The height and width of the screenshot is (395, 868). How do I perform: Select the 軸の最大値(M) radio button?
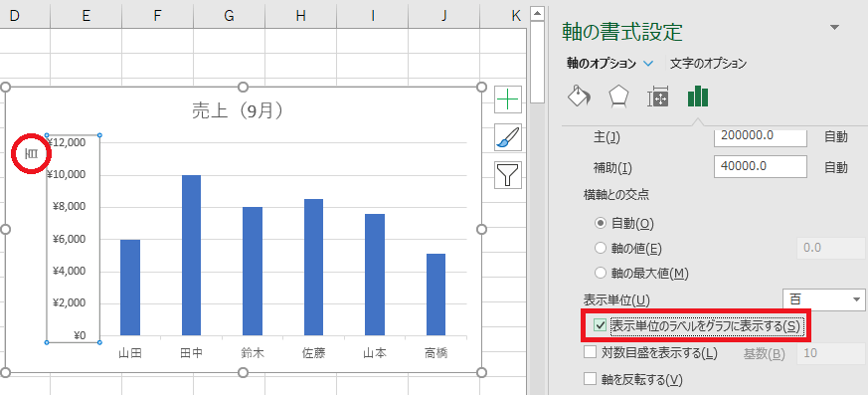601,273
